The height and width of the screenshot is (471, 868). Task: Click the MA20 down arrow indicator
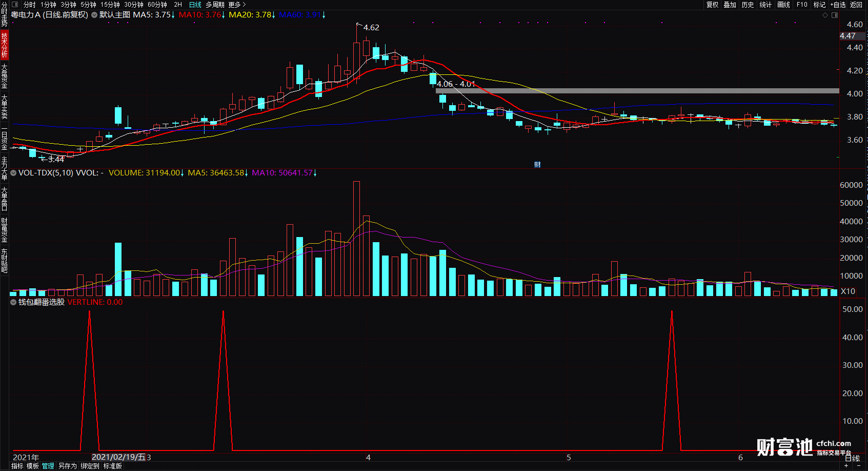tap(274, 15)
